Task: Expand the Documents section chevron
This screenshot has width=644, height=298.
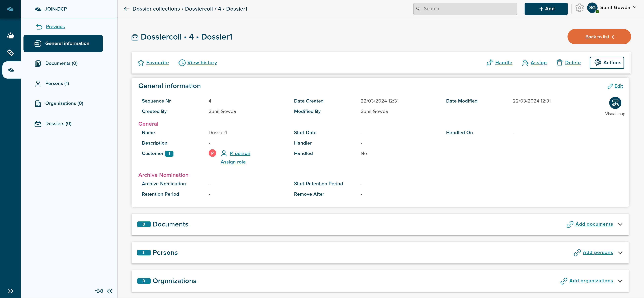Action: (620, 224)
